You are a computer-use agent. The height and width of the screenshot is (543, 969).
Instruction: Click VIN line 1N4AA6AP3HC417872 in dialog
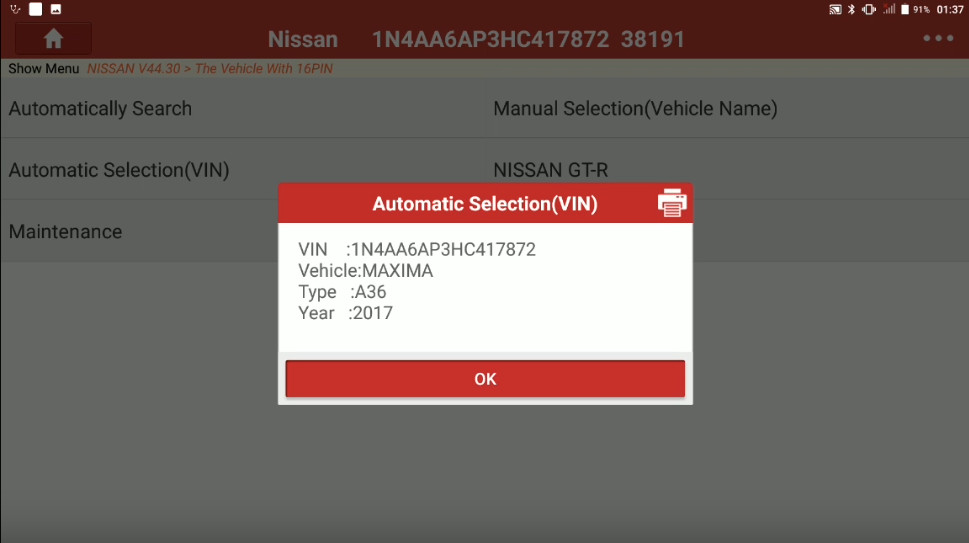tap(417, 250)
